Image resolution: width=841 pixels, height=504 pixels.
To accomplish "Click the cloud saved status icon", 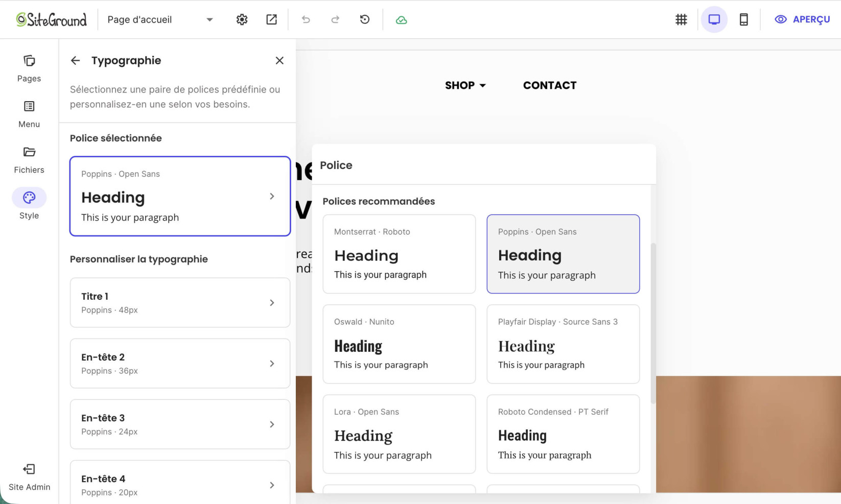I will pos(402,20).
